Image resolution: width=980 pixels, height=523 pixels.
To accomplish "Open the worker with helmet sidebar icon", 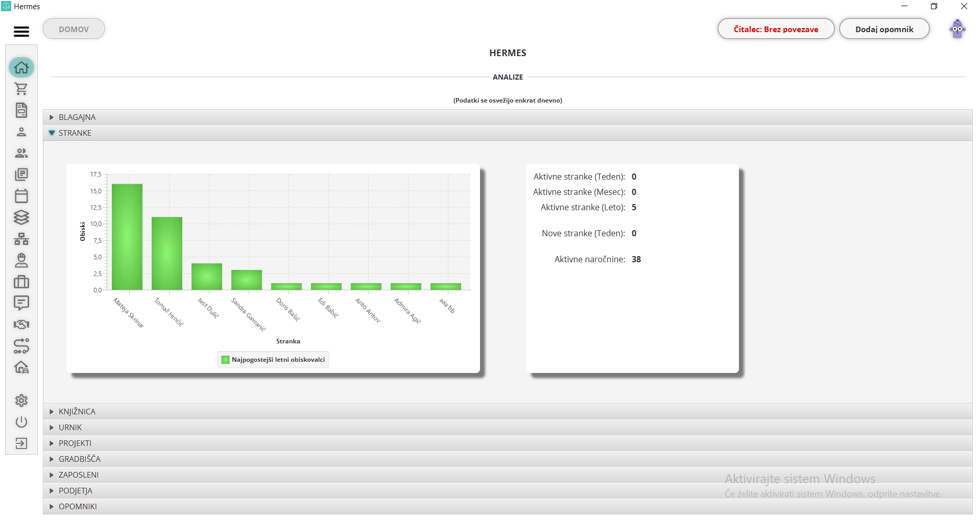I will [x=21, y=260].
